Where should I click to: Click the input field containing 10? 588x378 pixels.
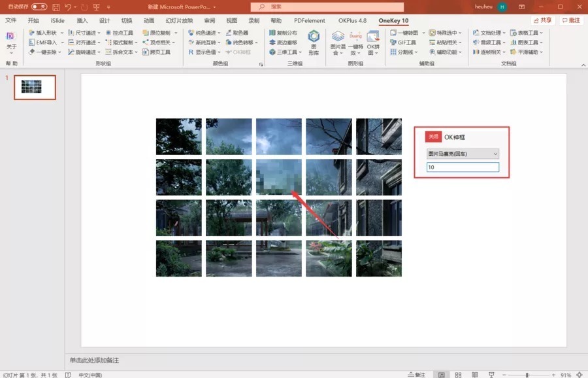463,167
